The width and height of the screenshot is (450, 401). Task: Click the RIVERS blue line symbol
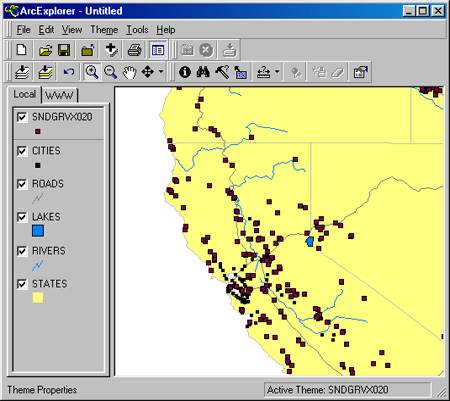[x=38, y=266]
